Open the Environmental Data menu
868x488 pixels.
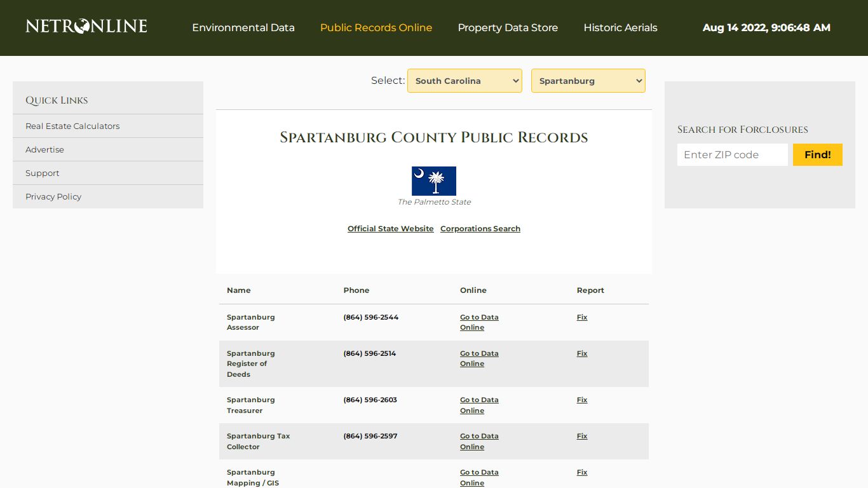pyautogui.click(x=243, y=28)
